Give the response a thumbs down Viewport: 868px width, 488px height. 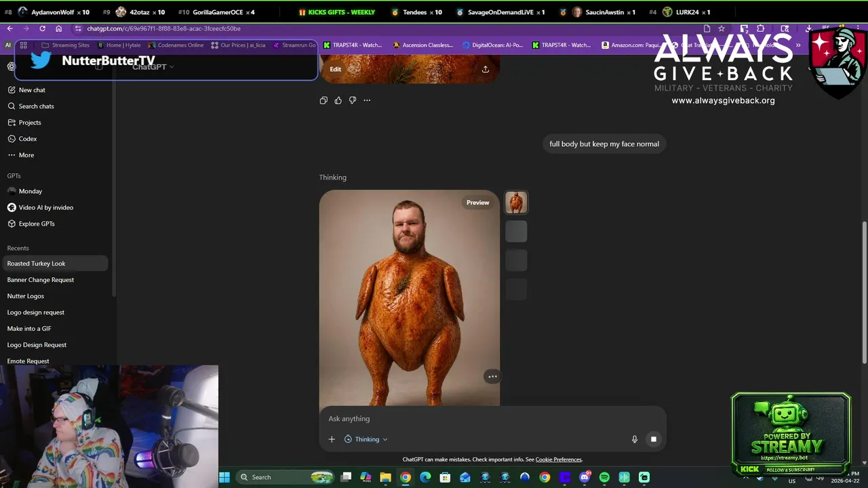tap(353, 100)
